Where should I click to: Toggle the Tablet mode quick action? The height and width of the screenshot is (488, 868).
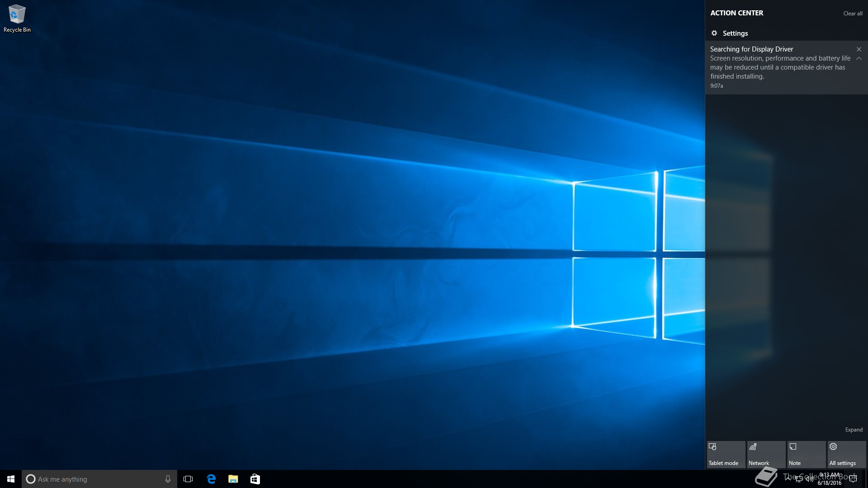pyautogui.click(x=726, y=455)
